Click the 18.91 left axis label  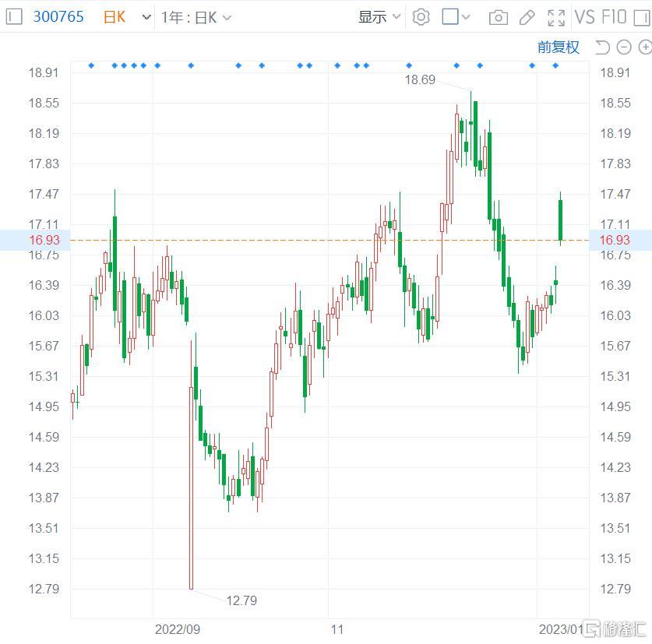pyautogui.click(x=44, y=72)
